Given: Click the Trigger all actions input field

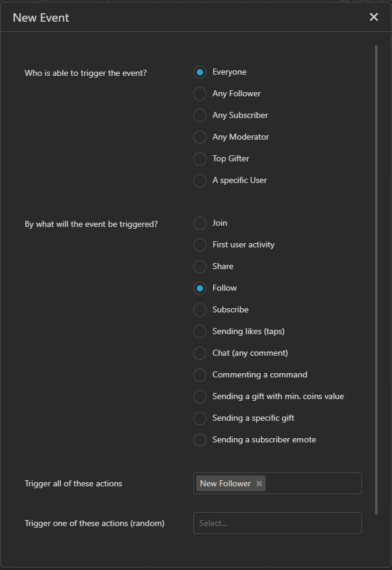Looking at the screenshot, I should [313, 483].
